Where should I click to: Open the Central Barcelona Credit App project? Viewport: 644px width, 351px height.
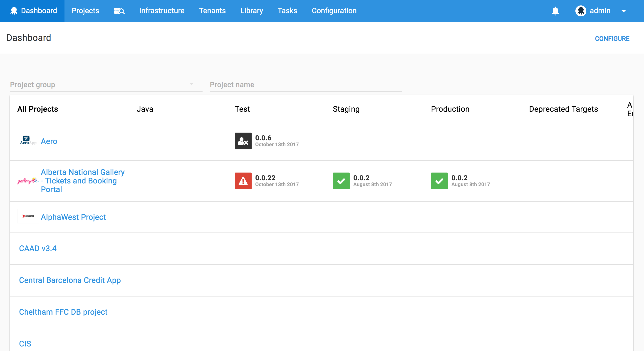(x=70, y=280)
